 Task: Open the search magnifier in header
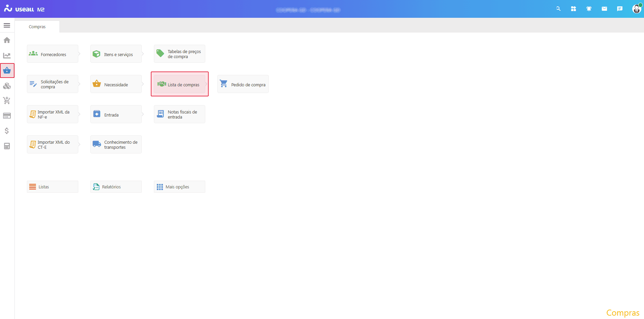558,9
